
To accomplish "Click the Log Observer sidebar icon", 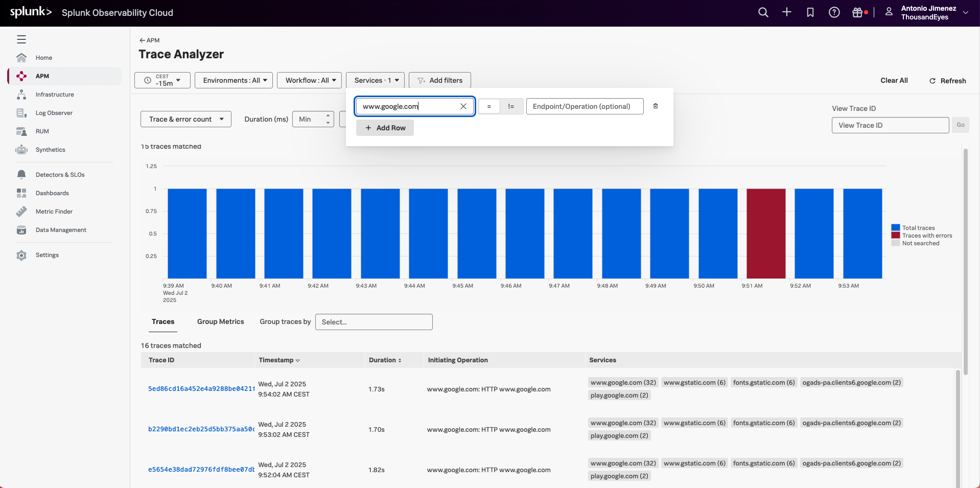I will click(x=21, y=112).
